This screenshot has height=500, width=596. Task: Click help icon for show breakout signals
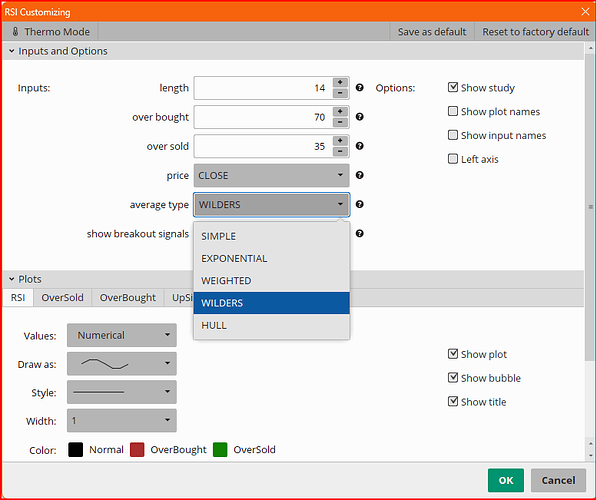click(360, 233)
